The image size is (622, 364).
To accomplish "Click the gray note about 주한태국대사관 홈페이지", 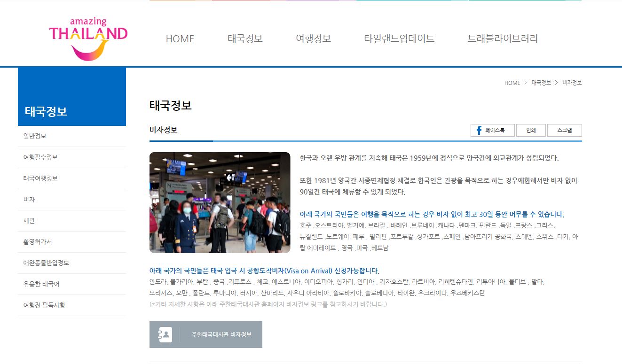I will [268, 304].
